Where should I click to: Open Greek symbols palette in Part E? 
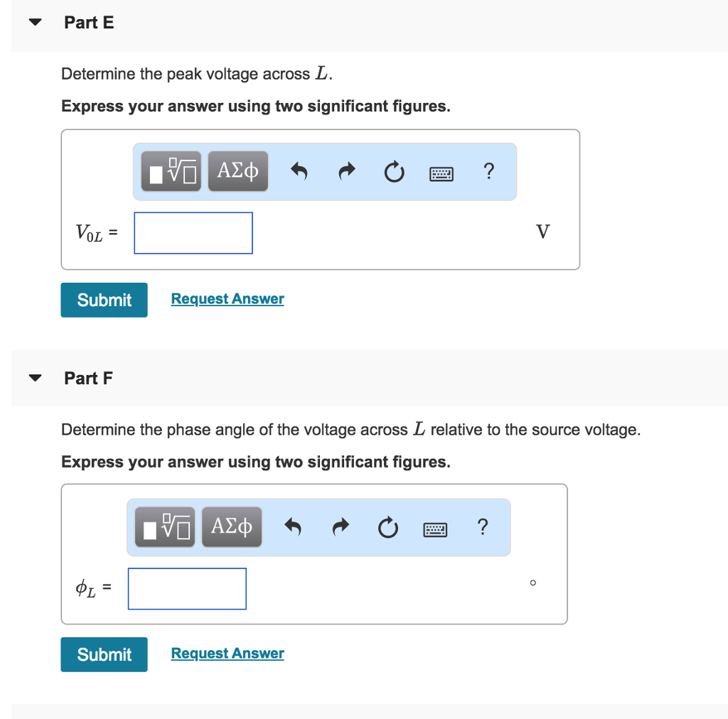tap(238, 171)
